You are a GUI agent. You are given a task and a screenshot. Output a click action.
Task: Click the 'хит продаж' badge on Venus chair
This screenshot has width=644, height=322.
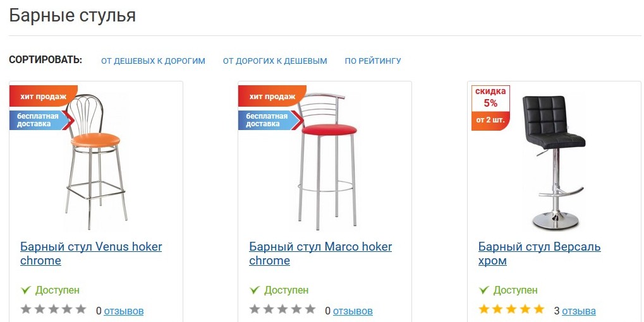43,97
